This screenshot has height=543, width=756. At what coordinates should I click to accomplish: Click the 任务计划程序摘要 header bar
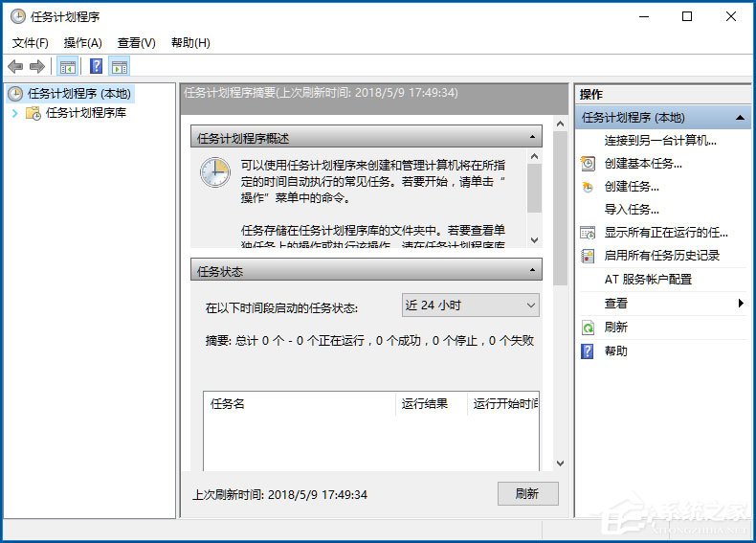click(x=374, y=99)
